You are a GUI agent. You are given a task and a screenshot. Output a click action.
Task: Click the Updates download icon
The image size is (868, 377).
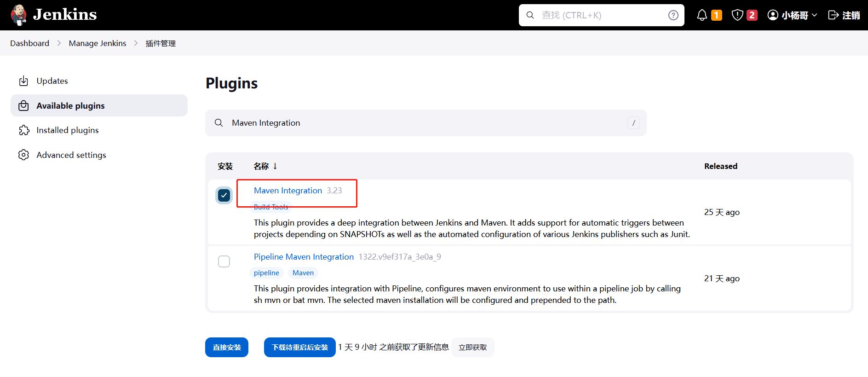point(23,81)
